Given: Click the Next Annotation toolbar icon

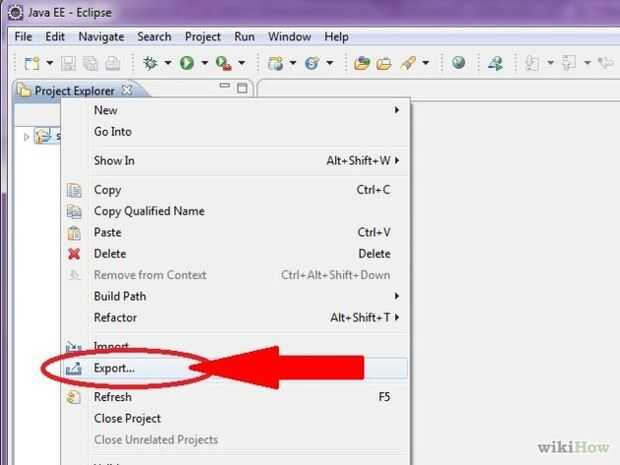Looking at the screenshot, I should point(532,63).
